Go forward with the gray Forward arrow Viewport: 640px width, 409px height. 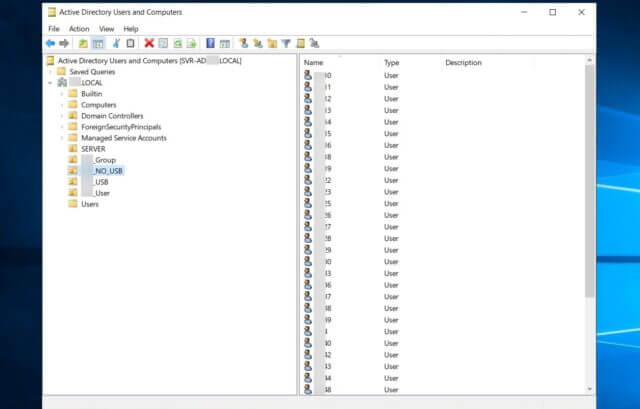[x=64, y=43]
